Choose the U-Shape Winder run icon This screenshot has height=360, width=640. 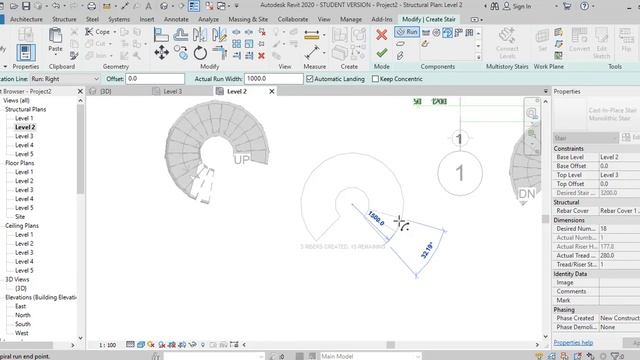pyautogui.click(x=469, y=32)
